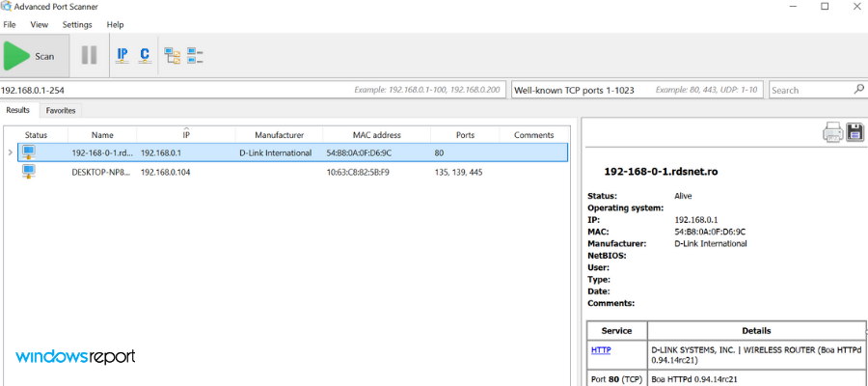Sort by the Manufacturer column header
The height and width of the screenshot is (386, 868).
pyautogui.click(x=280, y=135)
